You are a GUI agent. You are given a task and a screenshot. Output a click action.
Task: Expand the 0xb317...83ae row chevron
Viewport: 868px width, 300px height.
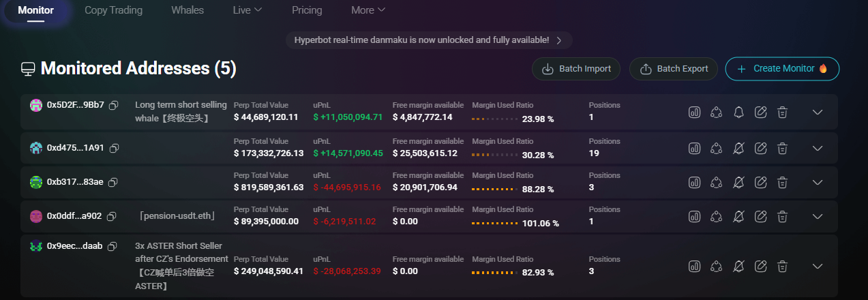click(x=818, y=182)
